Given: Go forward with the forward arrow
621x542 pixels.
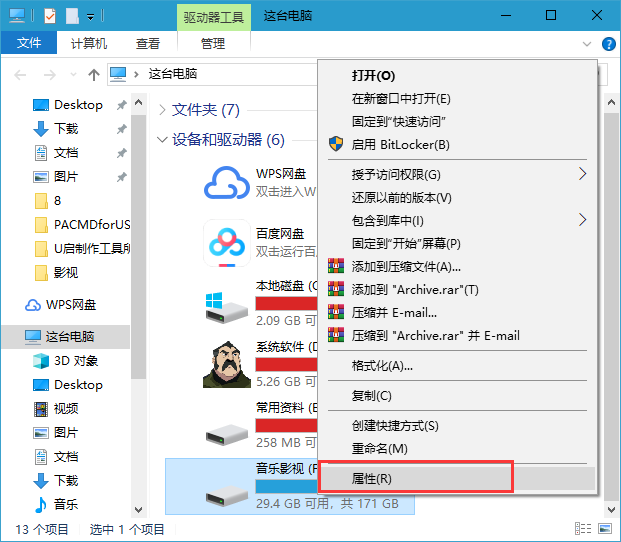Looking at the screenshot, I should pyautogui.click(x=50, y=74).
